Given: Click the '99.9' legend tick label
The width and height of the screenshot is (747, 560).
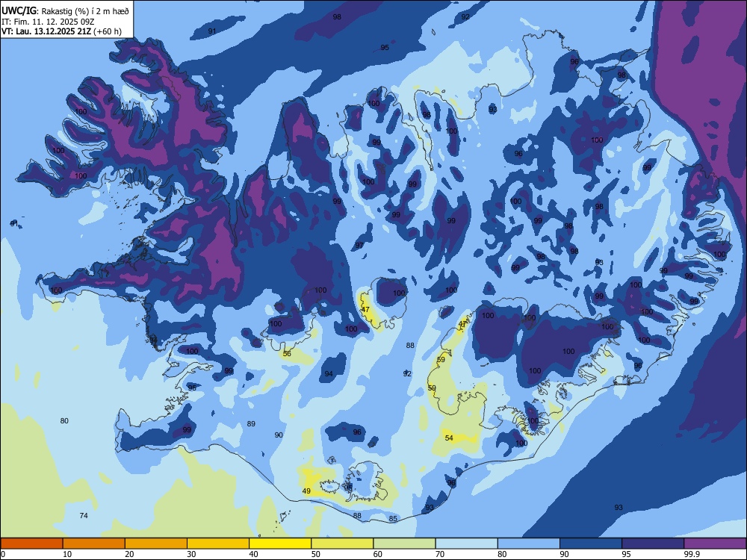Looking at the screenshot, I should pos(692,554).
